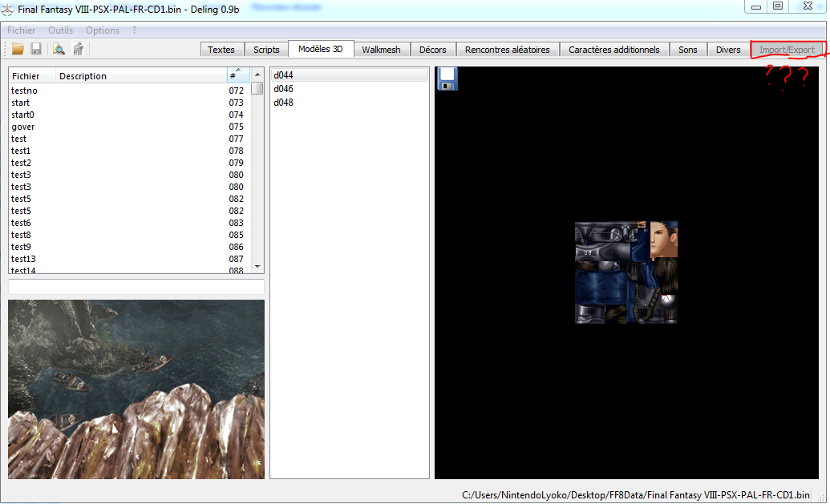The image size is (830, 504).
Task: Sort by the Description column header
Action: tap(141, 75)
